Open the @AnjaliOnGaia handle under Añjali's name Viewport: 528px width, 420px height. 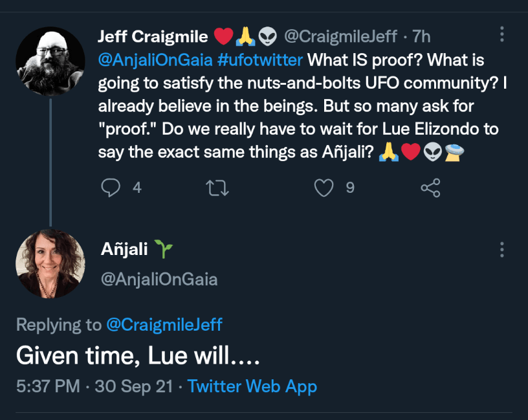coord(159,279)
